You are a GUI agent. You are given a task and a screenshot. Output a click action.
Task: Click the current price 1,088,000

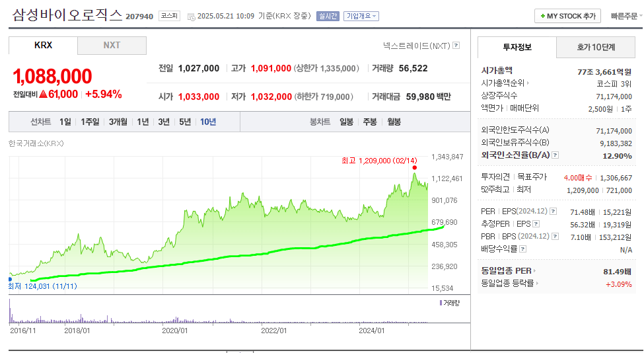pyautogui.click(x=52, y=77)
